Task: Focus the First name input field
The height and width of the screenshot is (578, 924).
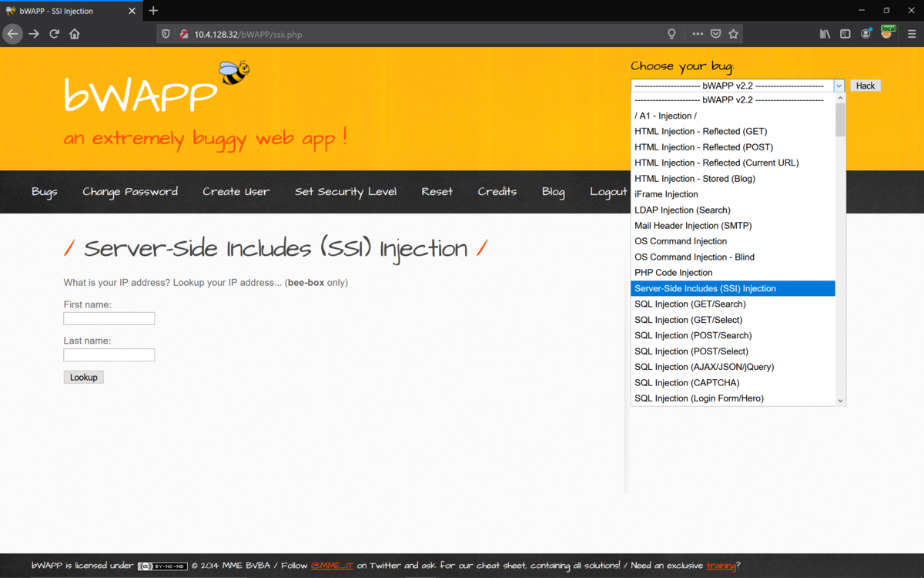Action: pos(109,318)
